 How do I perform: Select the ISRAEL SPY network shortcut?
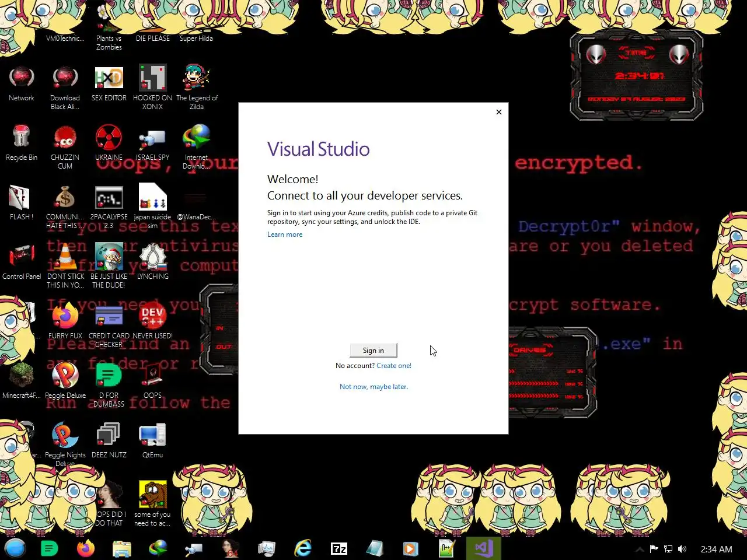click(153, 143)
